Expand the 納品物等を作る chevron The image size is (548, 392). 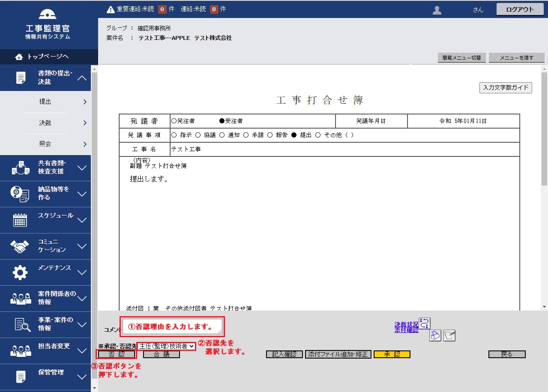[x=82, y=195]
